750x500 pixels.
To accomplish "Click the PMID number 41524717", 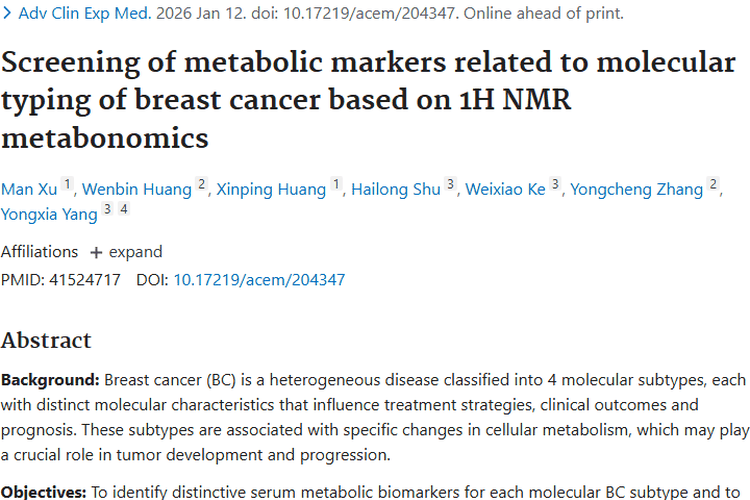I will [x=84, y=280].
